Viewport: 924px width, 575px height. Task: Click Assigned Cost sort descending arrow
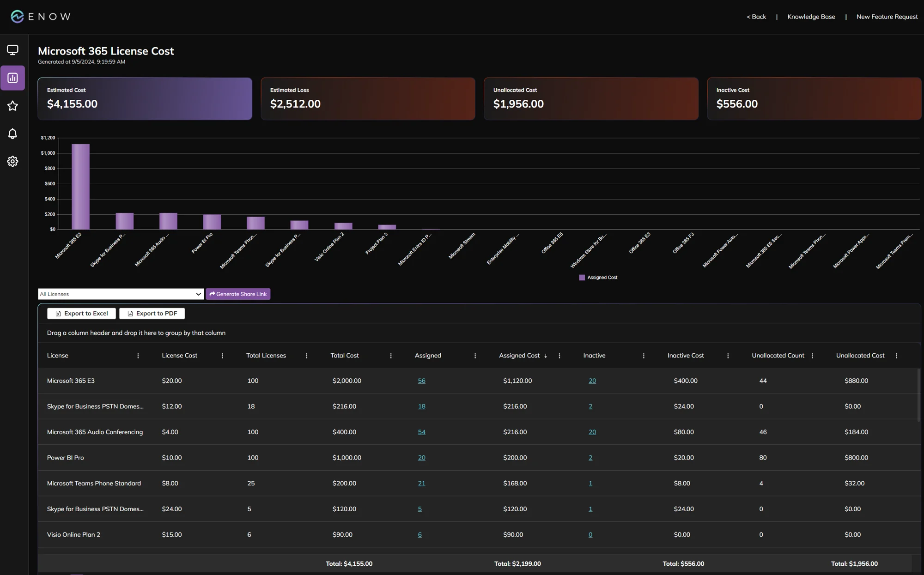(546, 356)
